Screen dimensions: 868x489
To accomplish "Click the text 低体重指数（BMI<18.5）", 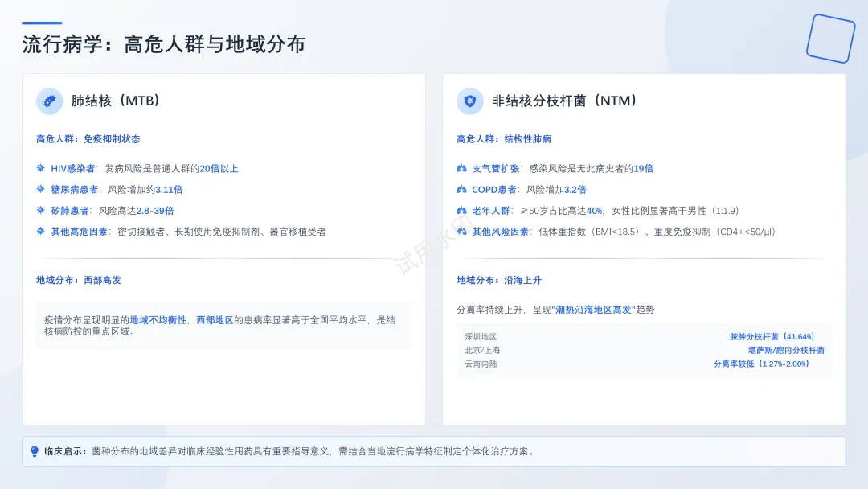I will [x=592, y=232].
